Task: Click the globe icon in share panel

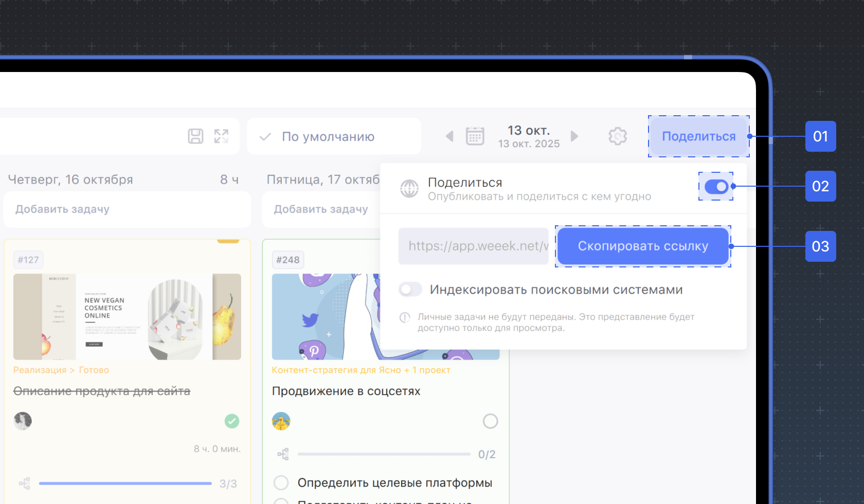Action: tap(409, 189)
